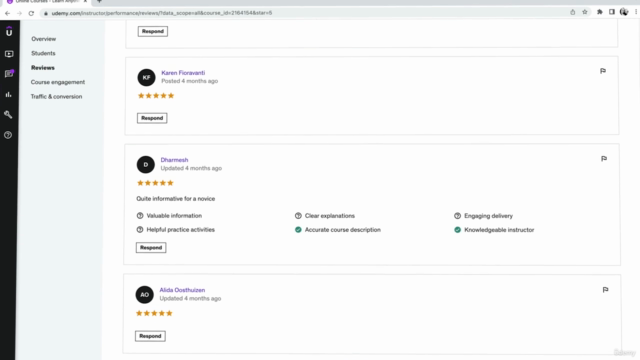
Task: Open the Courses video icon in sidebar
Action: [9, 54]
